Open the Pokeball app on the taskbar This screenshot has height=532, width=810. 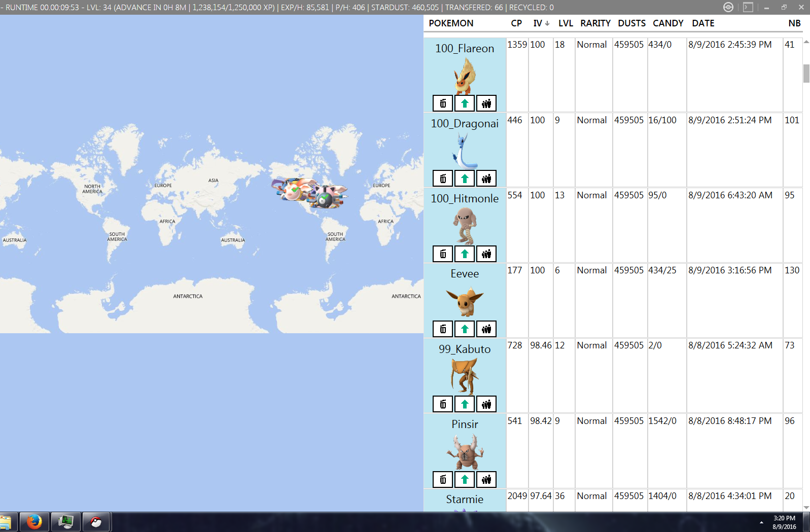pos(96,522)
